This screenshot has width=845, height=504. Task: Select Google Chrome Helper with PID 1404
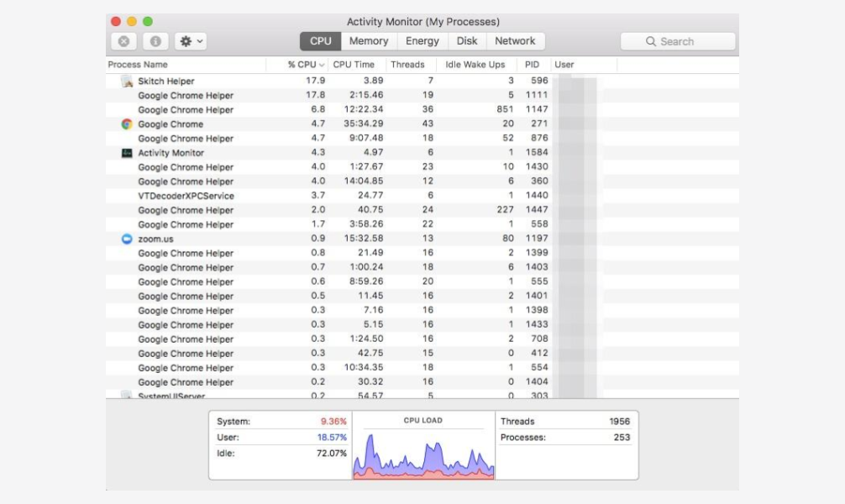[x=422, y=382]
